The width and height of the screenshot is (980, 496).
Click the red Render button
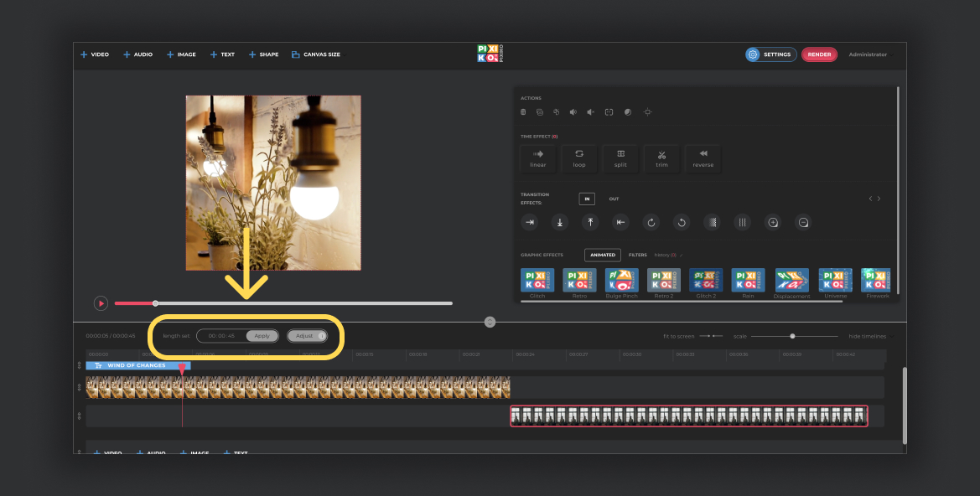tap(819, 54)
